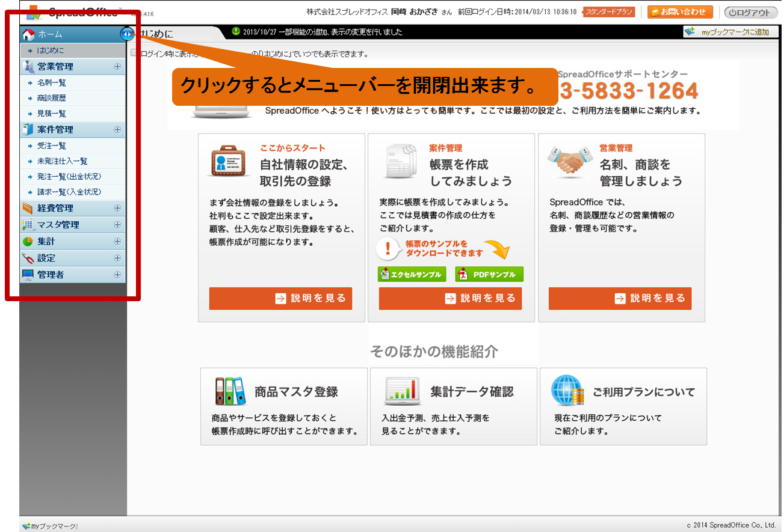Open 商談履歴 in the sidebar

[x=72, y=98]
